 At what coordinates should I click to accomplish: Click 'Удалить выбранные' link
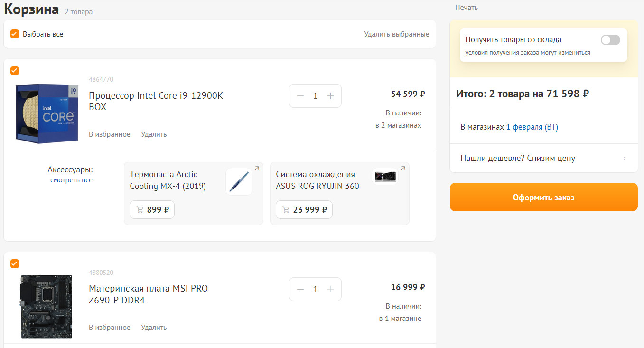pos(397,34)
